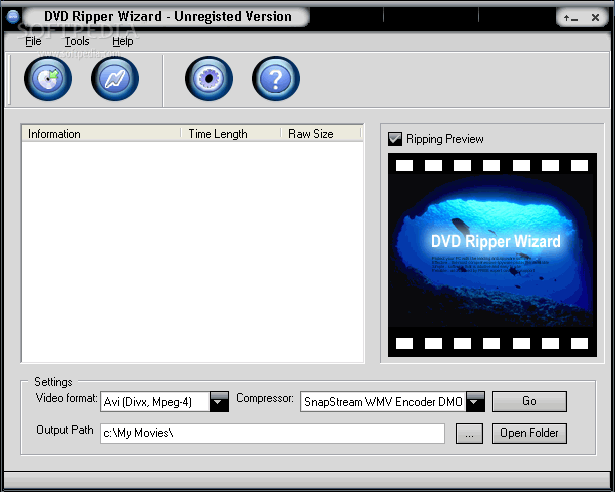The width and height of the screenshot is (615, 492).
Task: Sort by the Information column header
Action: tap(101, 134)
